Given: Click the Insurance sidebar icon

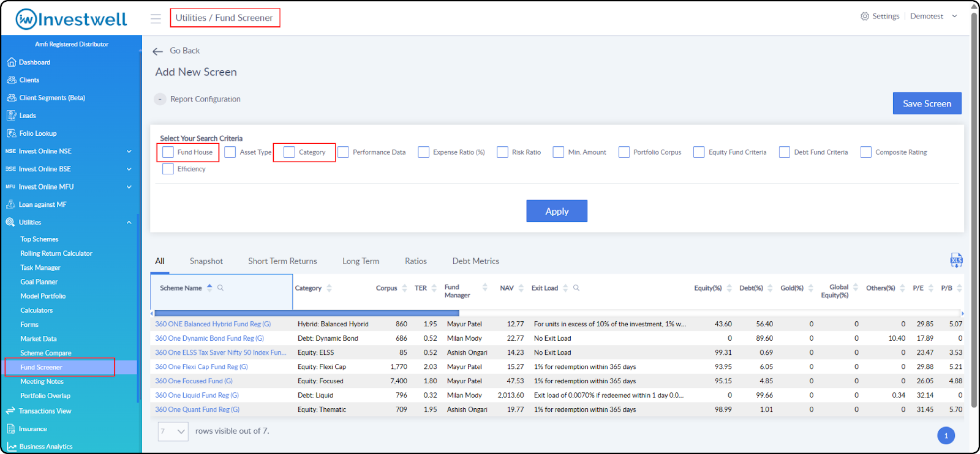Looking at the screenshot, I should [11, 429].
